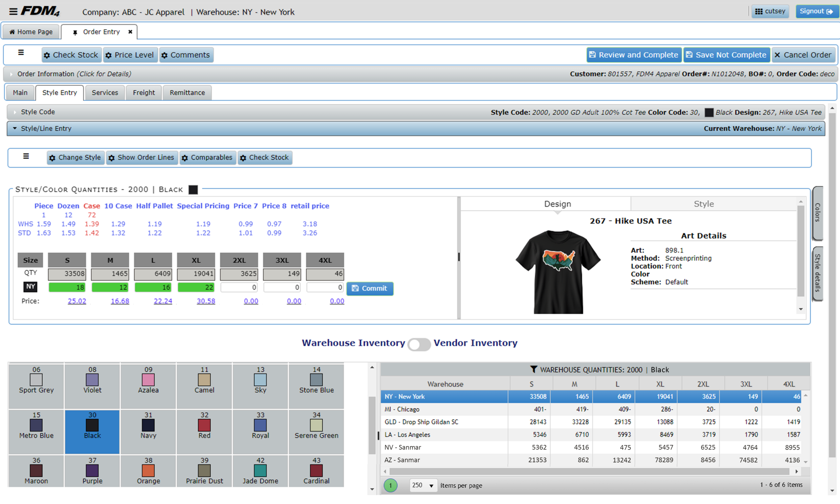This screenshot has height=504, width=840.
Task: Click the Style/Line Entry hamburger menu icon
Action: pyautogui.click(x=26, y=156)
